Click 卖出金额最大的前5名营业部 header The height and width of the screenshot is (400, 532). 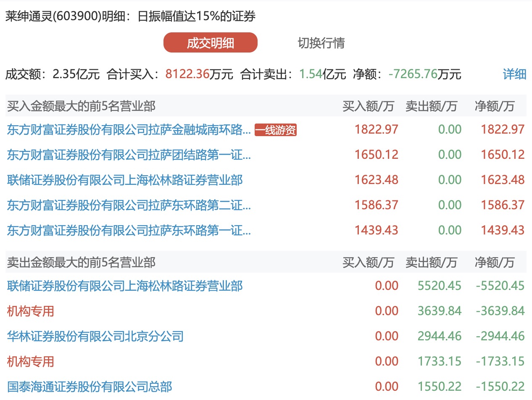[x=82, y=263]
